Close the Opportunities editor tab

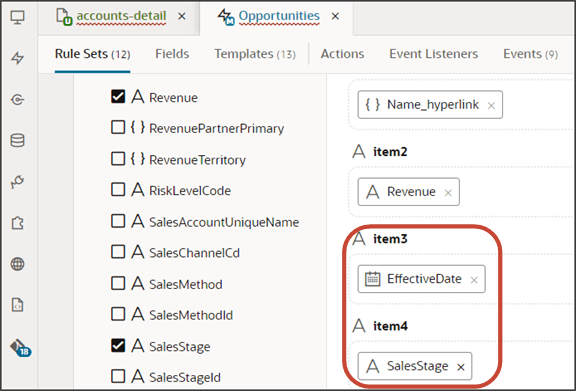tap(335, 16)
